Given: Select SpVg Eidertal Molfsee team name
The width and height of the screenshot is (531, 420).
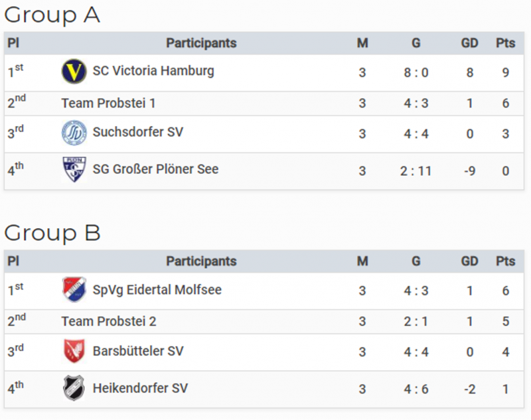Looking at the screenshot, I should (157, 290).
